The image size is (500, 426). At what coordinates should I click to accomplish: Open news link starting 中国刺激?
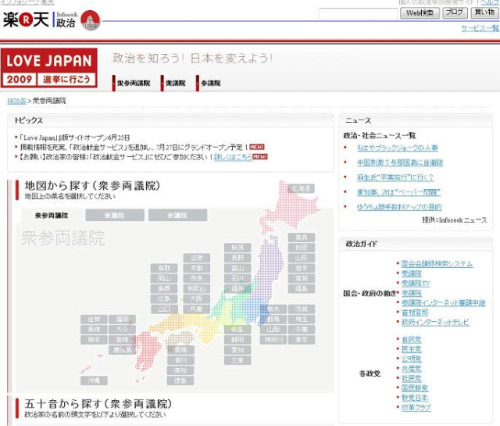click(400, 163)
